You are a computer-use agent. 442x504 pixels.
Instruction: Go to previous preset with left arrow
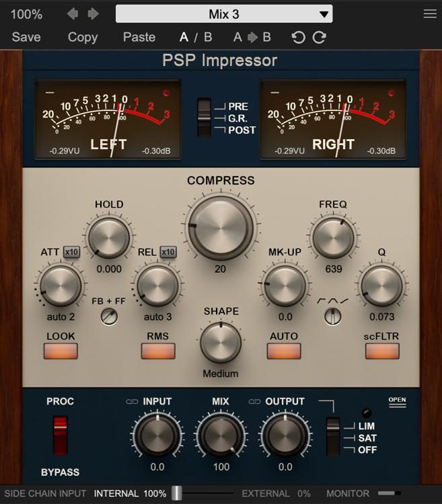pyautogui.click(x=73, y=14)
